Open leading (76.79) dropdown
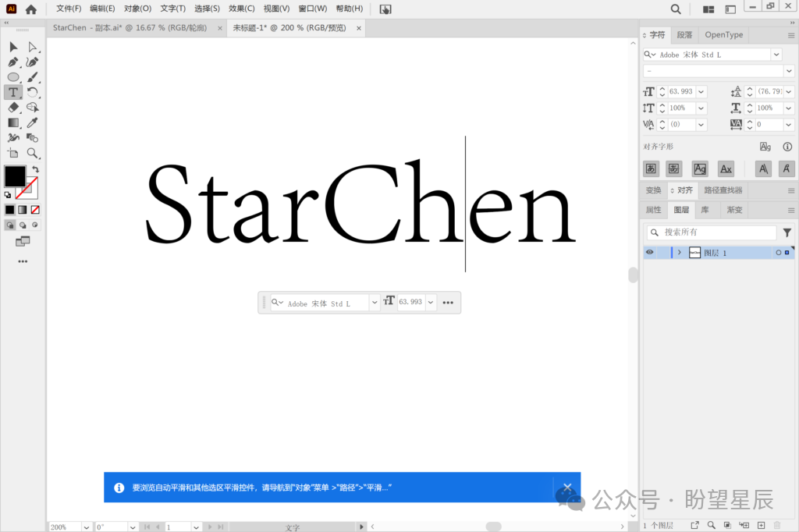 (x=789, y=92)
